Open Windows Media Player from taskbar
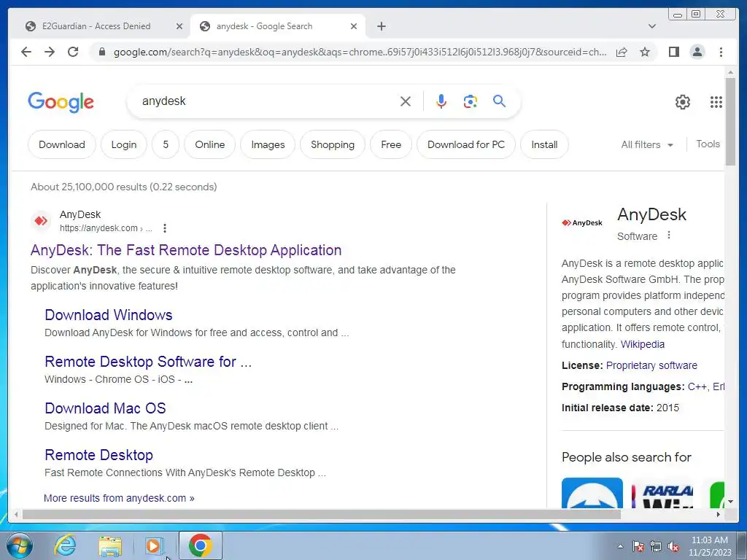The image size is (747, 560). [x=154, y=545]
